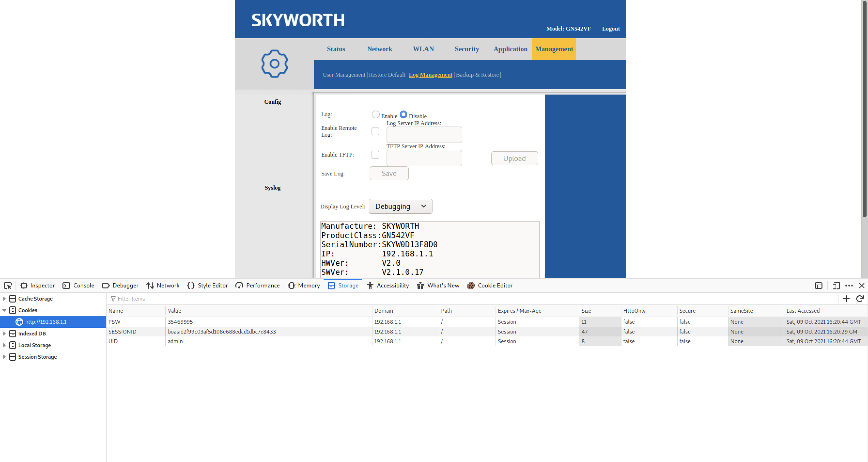The width and height of the screenshot is (868, 462).
Task: Click the Filter Items field
Action: click(472, 298)
